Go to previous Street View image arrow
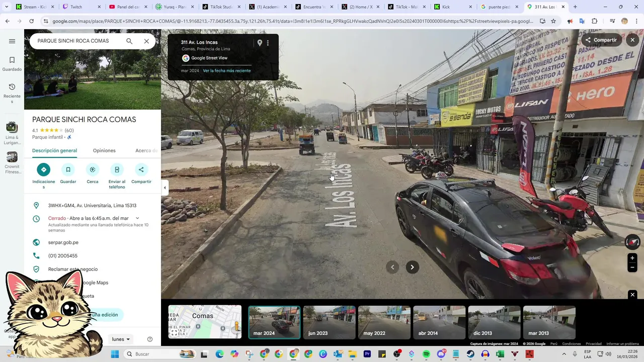Viewport: 644px width, 362px height. (392, 267)
